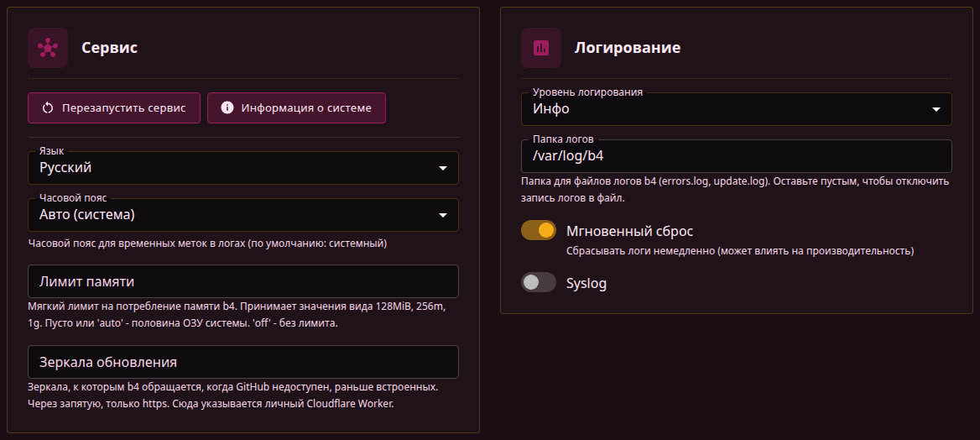
Task: Open the Часовой пояс dropdown
Action: tap(243, 215)
